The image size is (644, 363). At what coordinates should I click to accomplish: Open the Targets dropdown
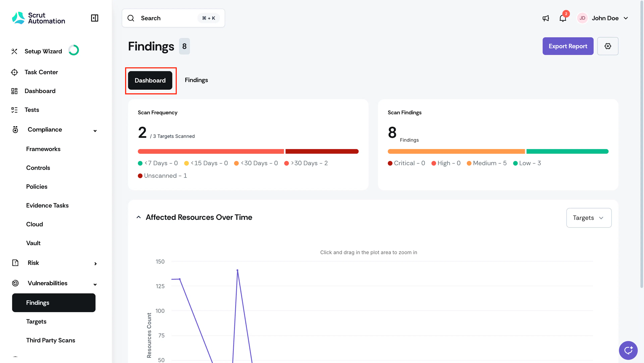coord(589,218)
